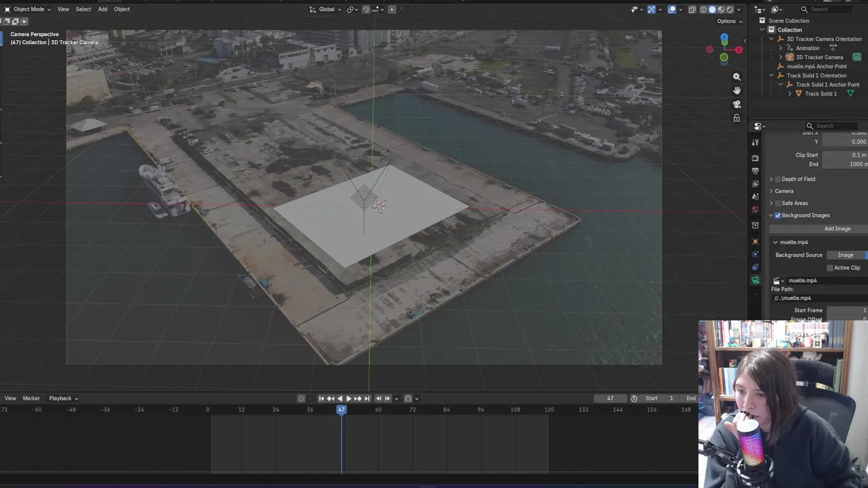This screenshot has width=868, height=488.
Task: Click the lock camera to view icon
Action: point(736,118)
